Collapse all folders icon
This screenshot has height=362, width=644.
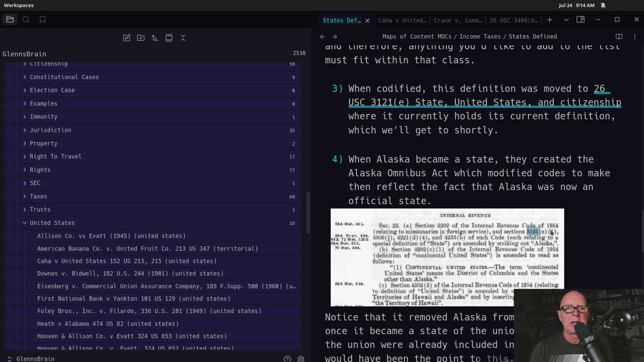coord(183,38)
